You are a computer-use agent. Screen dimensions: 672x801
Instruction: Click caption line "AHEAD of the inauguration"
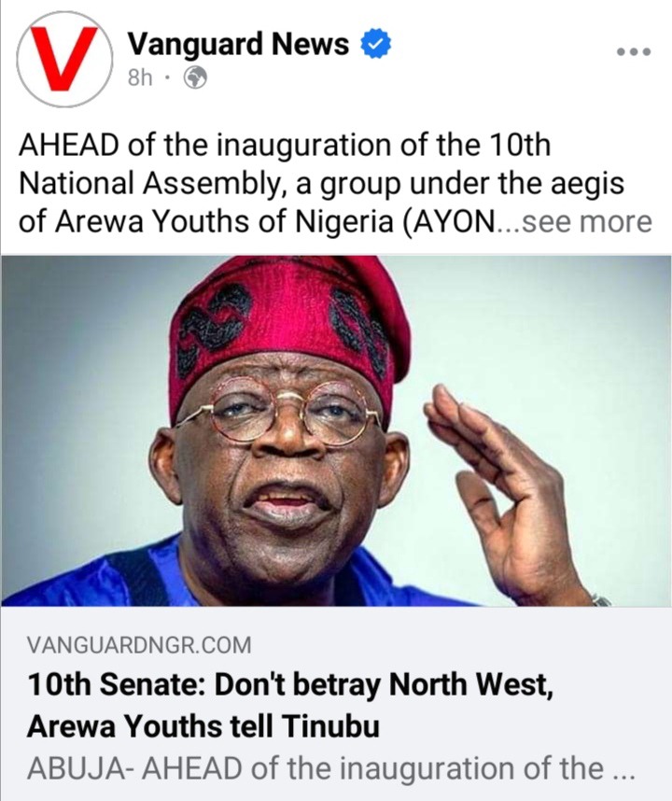coord(285,145)
